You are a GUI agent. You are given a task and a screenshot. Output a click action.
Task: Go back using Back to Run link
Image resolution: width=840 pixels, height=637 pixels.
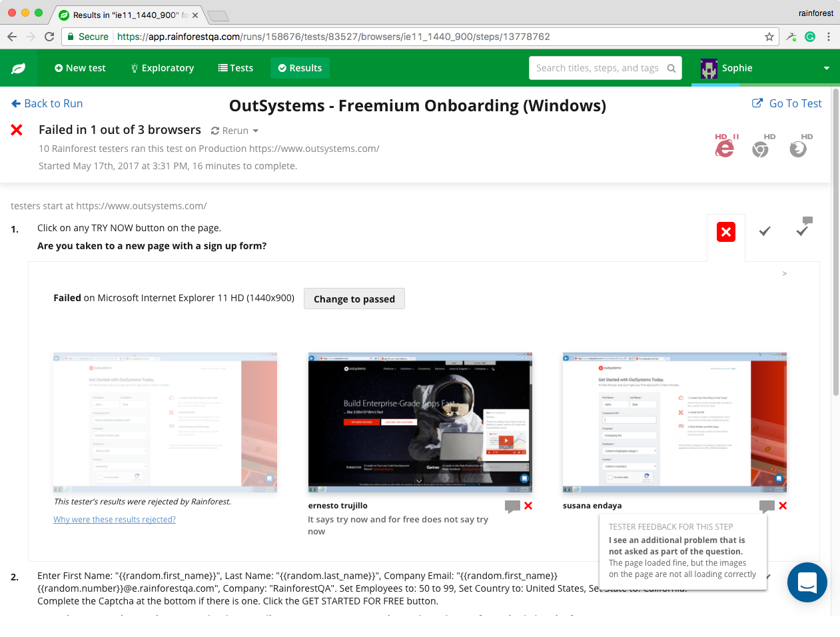tap(47, 103)
